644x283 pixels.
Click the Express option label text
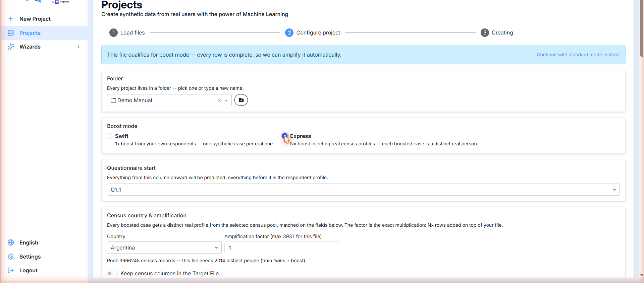pos(301,136)
